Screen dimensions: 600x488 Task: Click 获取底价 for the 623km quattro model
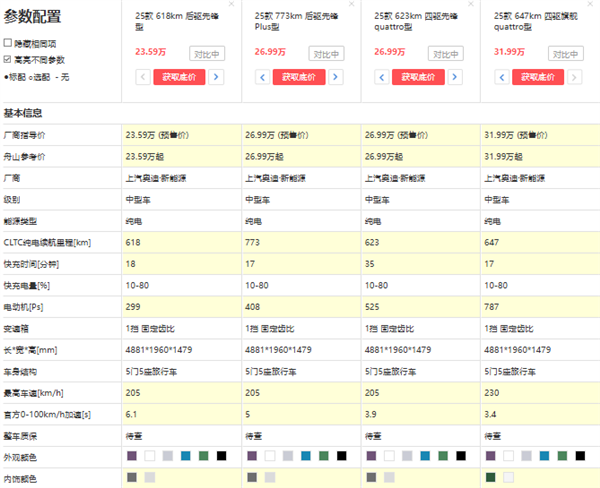pos(420,77)
